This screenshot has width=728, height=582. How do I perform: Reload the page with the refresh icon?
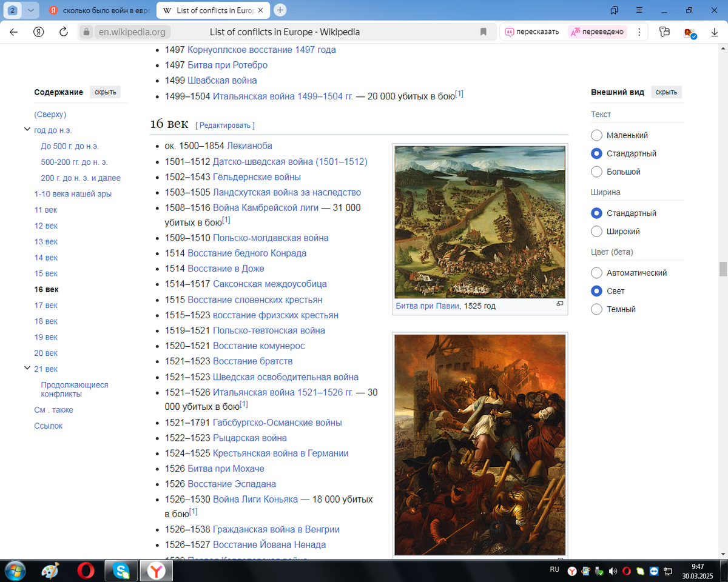click(x=63, y=32)
